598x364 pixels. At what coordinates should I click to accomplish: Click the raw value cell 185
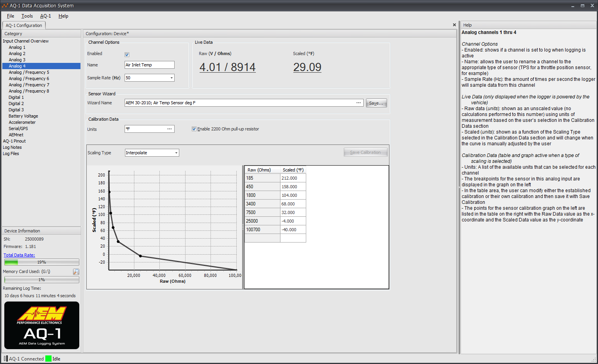(x=262, y=178)
